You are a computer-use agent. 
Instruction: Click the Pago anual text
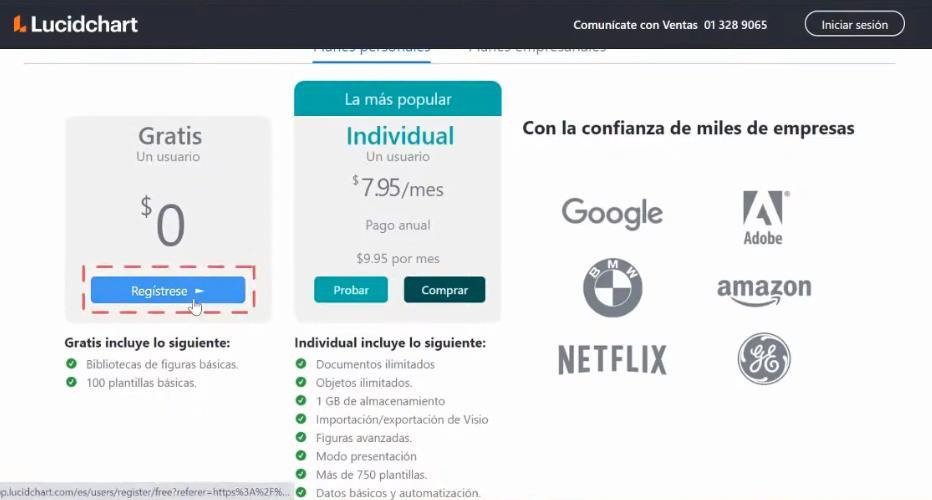pos(398,225)
